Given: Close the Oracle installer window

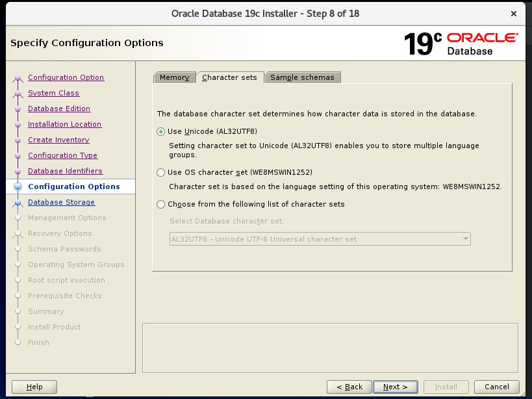Looking at the screenshot, I should pyautogui.click(x=514, y=14).
